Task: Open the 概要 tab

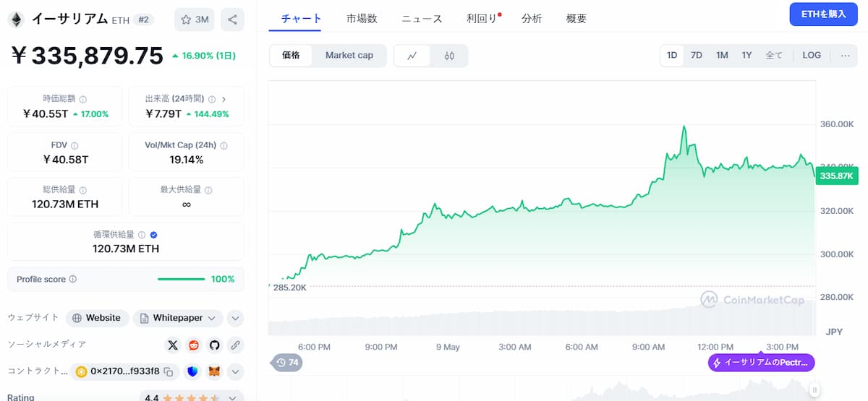Action: point(576,19)
